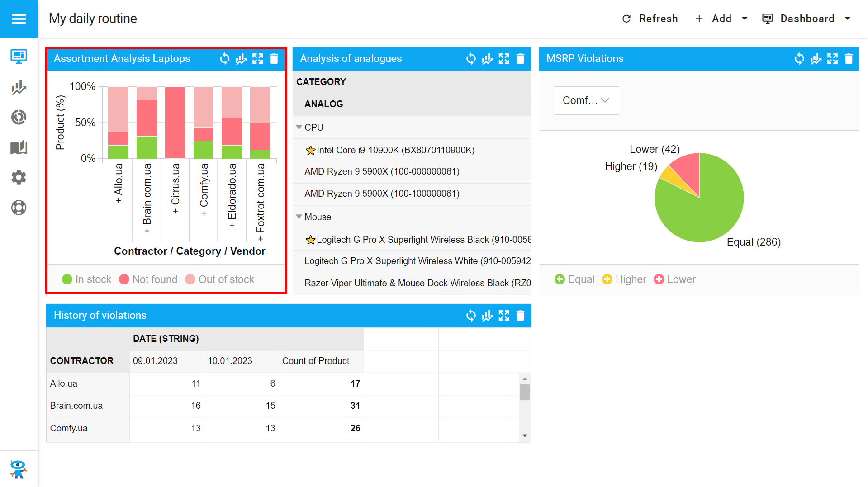This screenshot has width=868, height=487.
Task: Collapse the Mouse category group
Action: click(299, 217)
